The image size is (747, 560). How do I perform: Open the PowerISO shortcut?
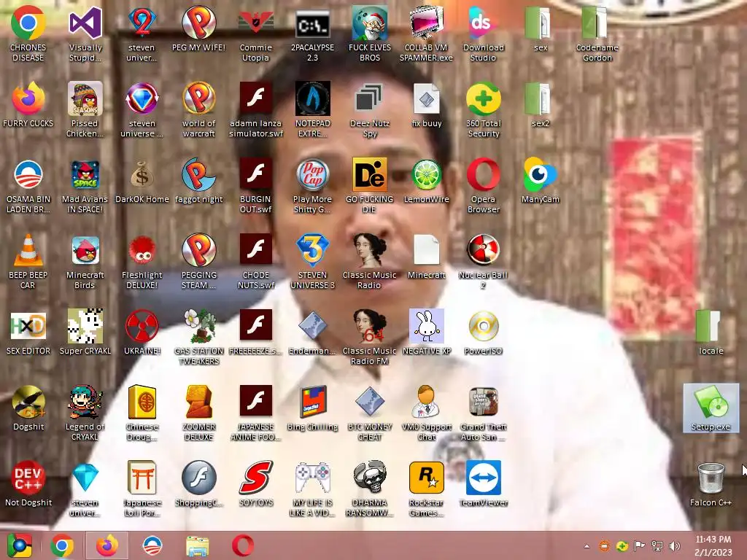click(x=484, y=332)
